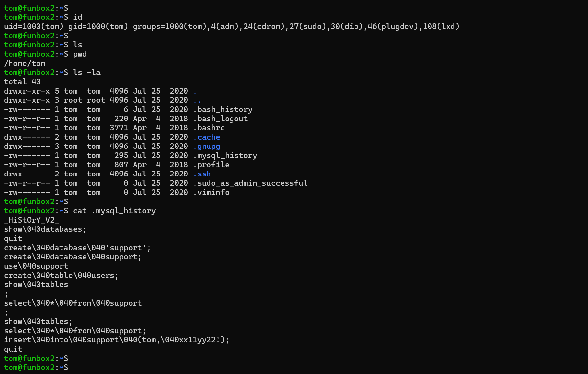The width and height of the screenshot is (588, 374).
Task: Click the .bashrc filename
Action: coord(209,128)
